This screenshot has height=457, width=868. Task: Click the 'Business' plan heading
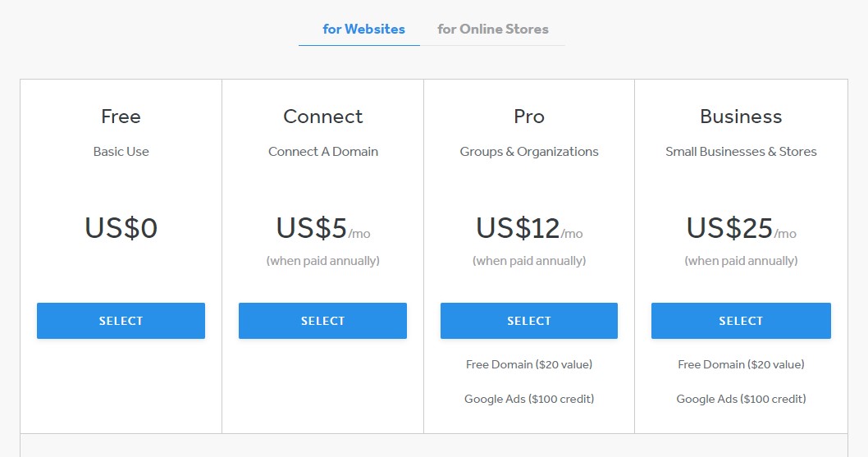pos(741,117)
